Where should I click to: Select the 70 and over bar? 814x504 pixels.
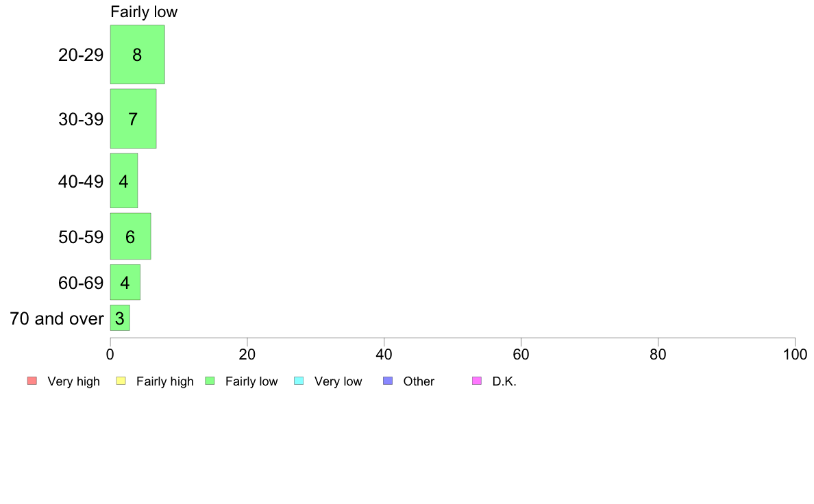click(x=120, y=318)
